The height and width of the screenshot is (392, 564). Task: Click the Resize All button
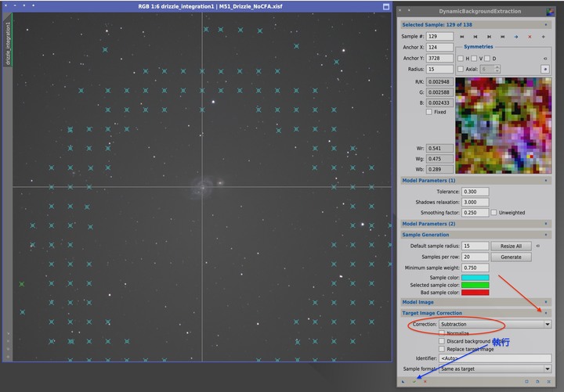pyautogui.click(x=511, y=246)
